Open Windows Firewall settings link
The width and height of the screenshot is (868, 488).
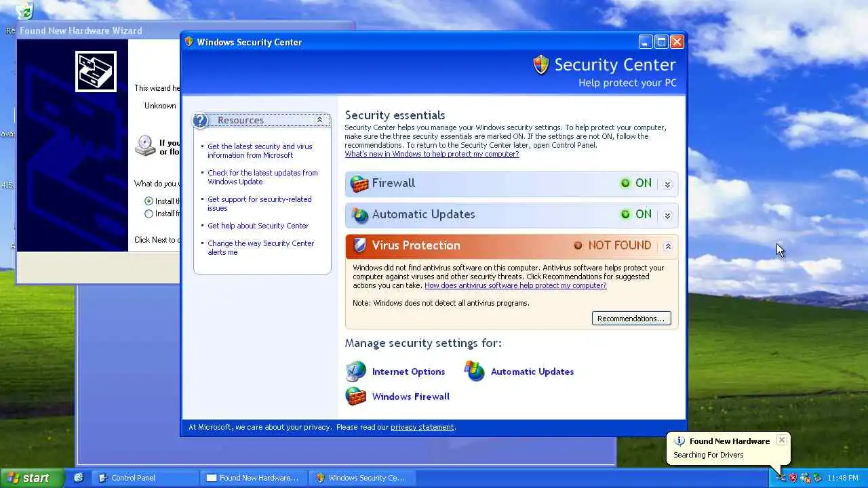411,396
